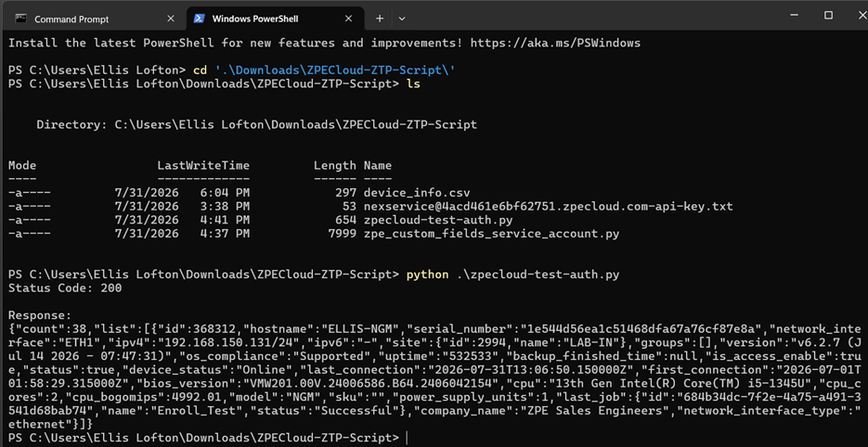
Task: Click the file length value 53
Action: [349, 207]
